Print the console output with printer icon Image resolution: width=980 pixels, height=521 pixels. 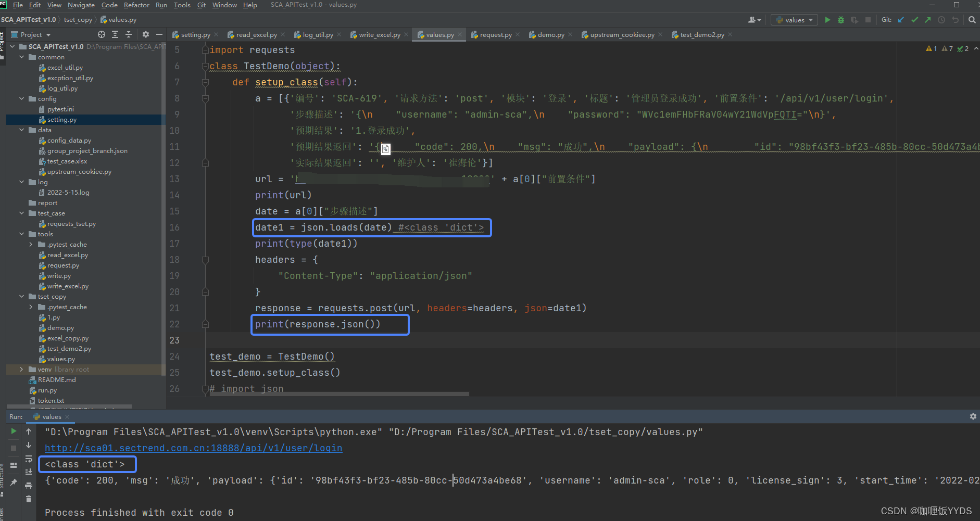click(29, 486)
